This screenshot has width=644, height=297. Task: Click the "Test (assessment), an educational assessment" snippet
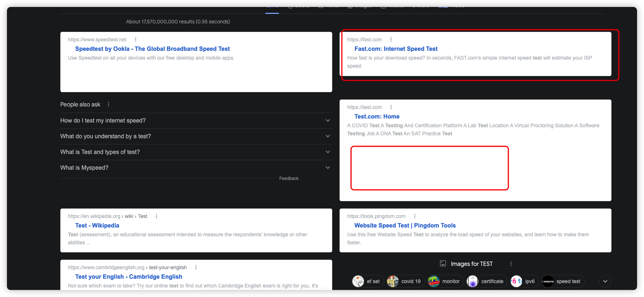(x=187, y=238)
